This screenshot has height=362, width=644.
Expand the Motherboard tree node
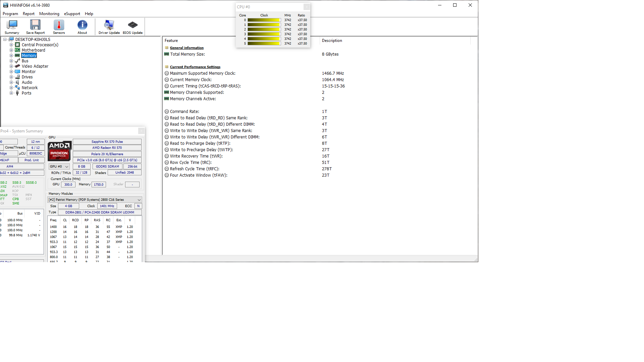[11, 50]
